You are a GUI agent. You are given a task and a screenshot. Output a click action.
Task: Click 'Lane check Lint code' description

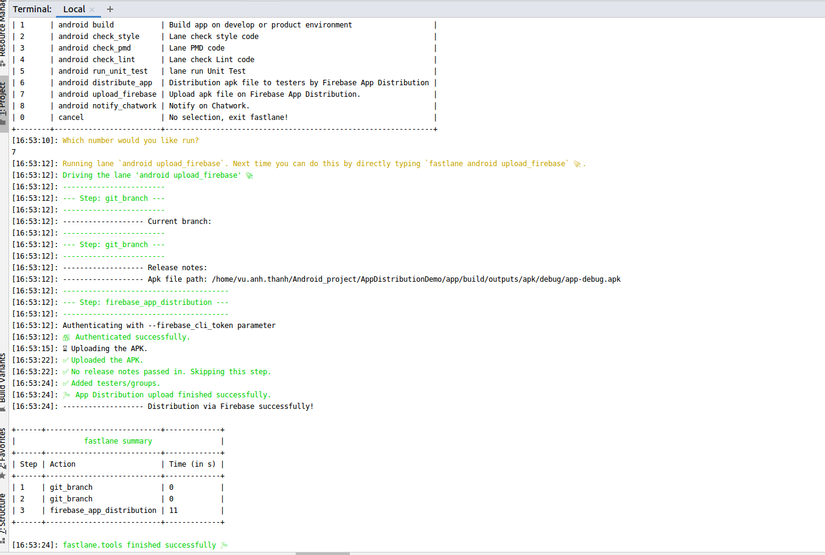[x=212, y=59]
